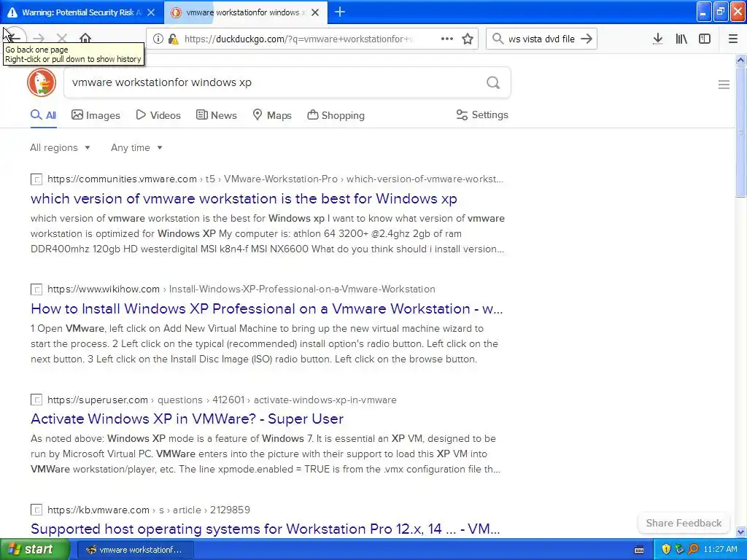Image resolution: width=747 pixels, height=560 pixels.
Task: Click the lock with warning icon
Action: pyautogui.click(x=173, y=39)
